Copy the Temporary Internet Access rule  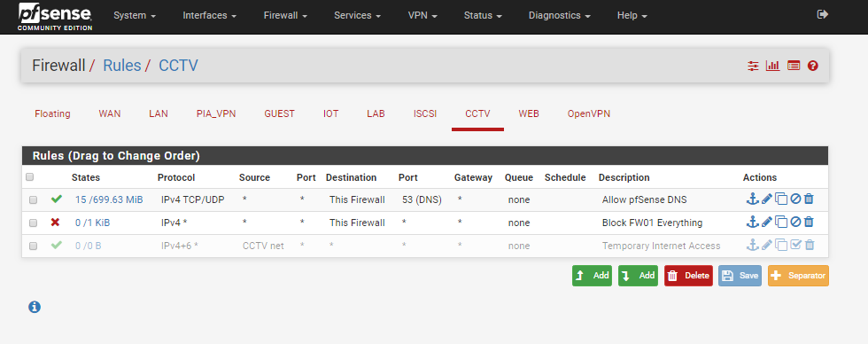tap(781, 245)
